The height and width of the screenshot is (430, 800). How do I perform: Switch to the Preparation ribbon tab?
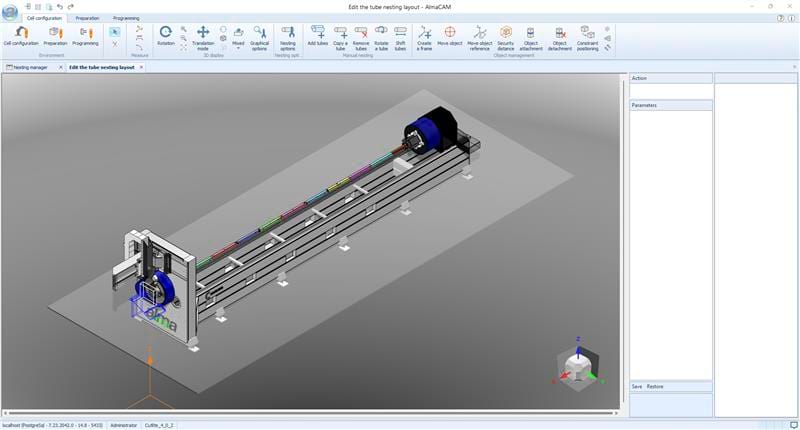pos(88,18)
